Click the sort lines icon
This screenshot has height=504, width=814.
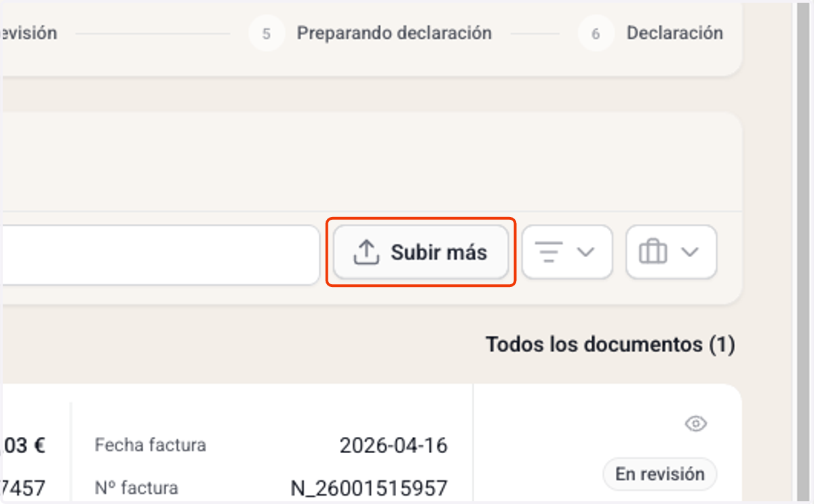(x=550, y=252)
